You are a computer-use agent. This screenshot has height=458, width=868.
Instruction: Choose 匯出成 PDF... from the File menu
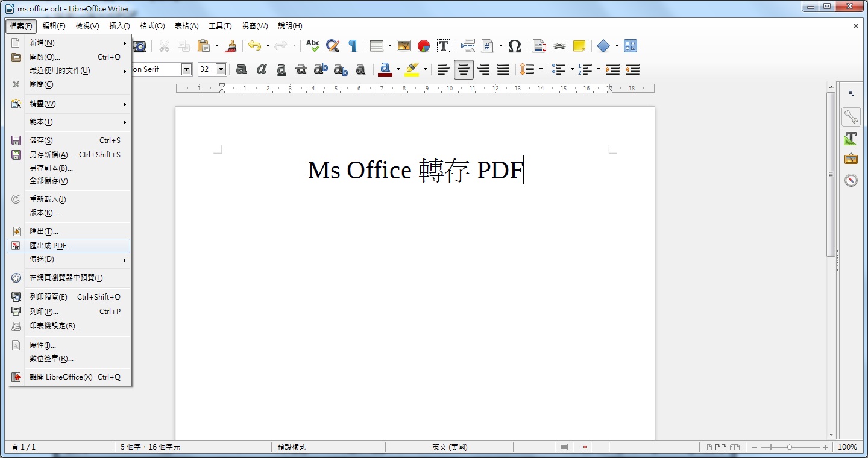click(51, 246)
